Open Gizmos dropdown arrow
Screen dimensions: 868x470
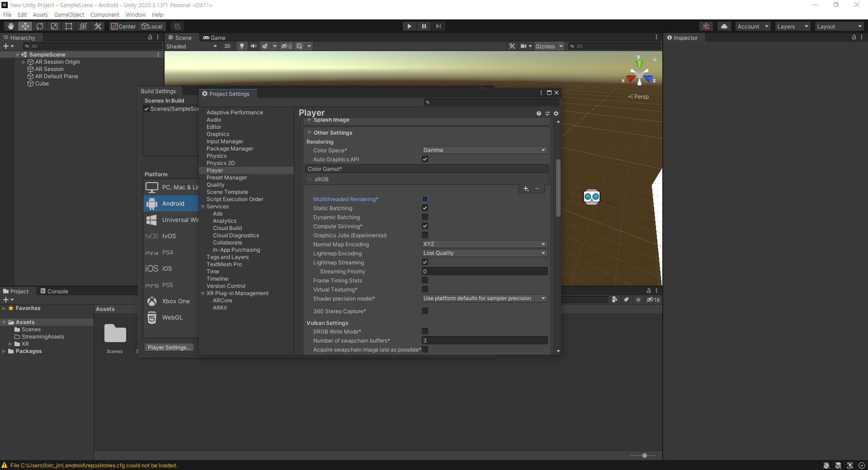click(561, 46)
